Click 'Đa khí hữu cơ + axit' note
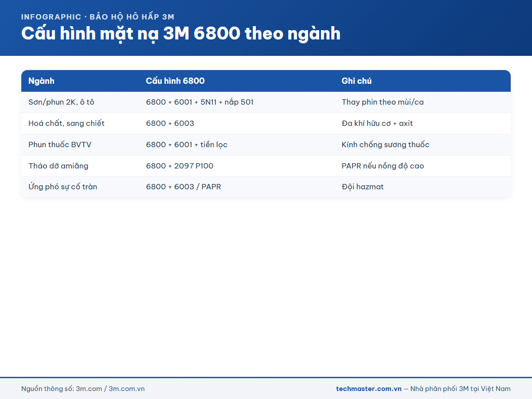Viewport: 532px width, 399px height. (377, 123)
